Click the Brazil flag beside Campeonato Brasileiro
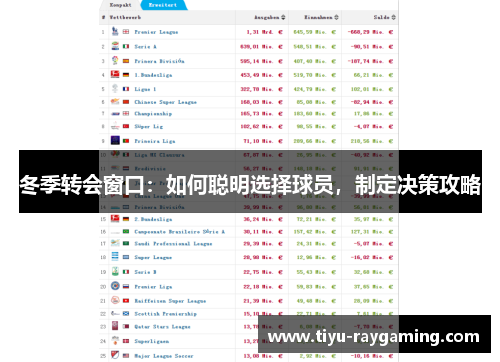 tap(126, 231)
